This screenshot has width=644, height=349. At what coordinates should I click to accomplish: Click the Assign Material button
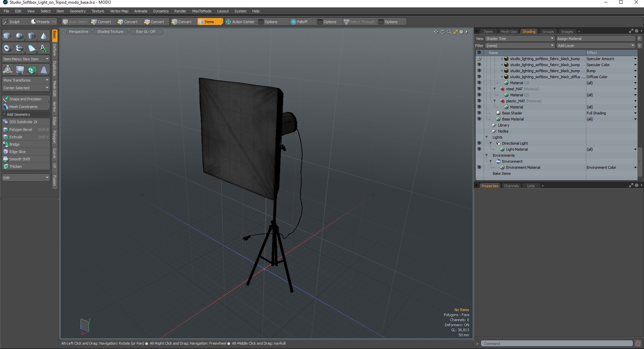(x=596, y=39)
